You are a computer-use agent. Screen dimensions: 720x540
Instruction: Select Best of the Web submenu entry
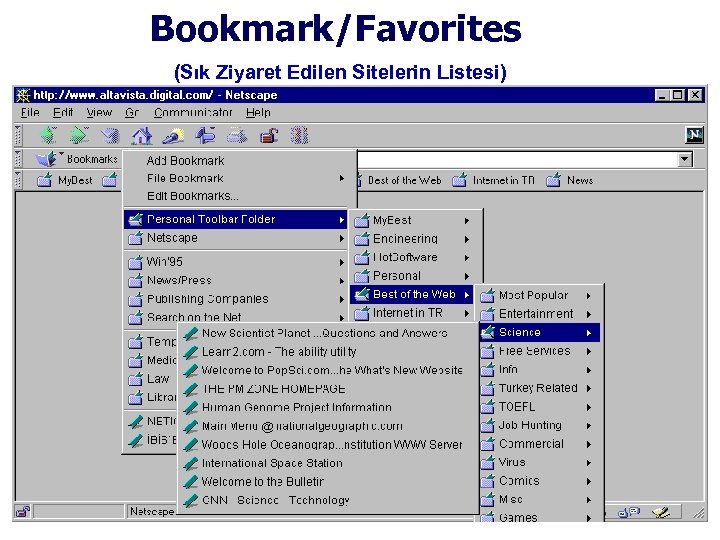pos(411,294)
